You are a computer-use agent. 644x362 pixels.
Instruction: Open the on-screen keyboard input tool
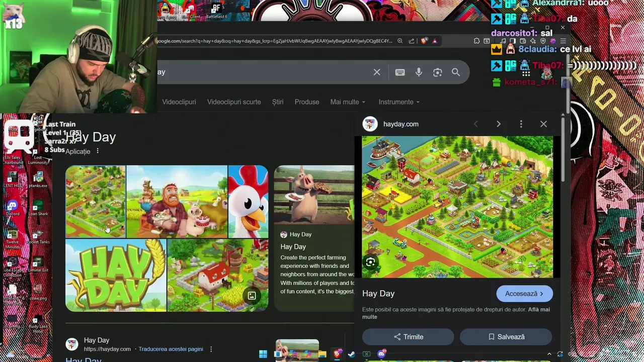[400, 72]
